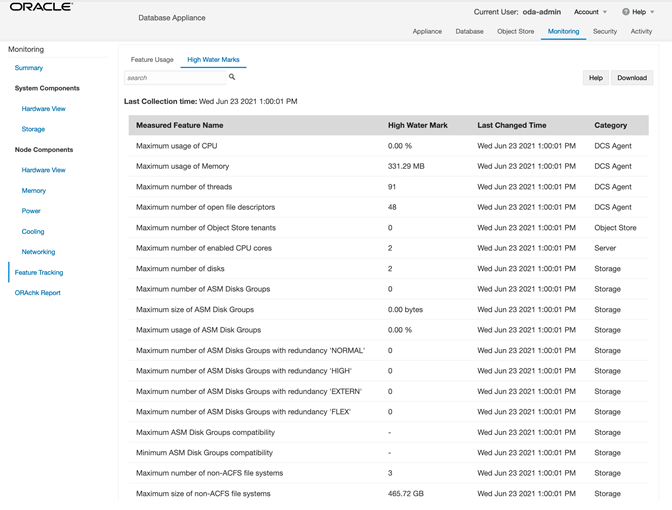
Task: Click the search input field
Action: [175, 78]
